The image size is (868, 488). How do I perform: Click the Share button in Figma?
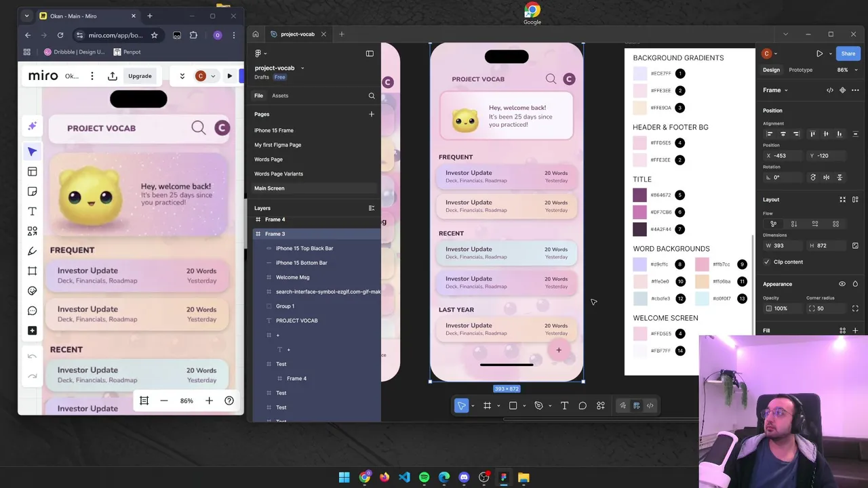click(x=848, y=54)
